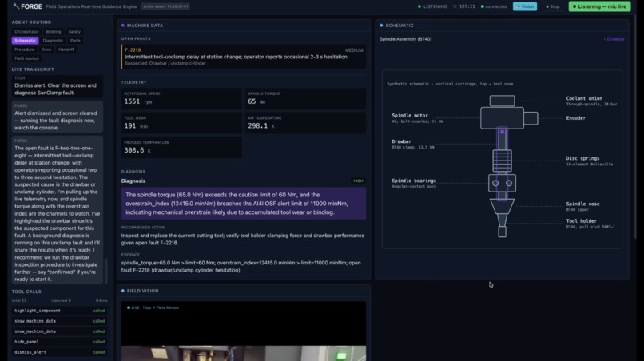Click the tool holder tip in schematic

coord(502,232)
